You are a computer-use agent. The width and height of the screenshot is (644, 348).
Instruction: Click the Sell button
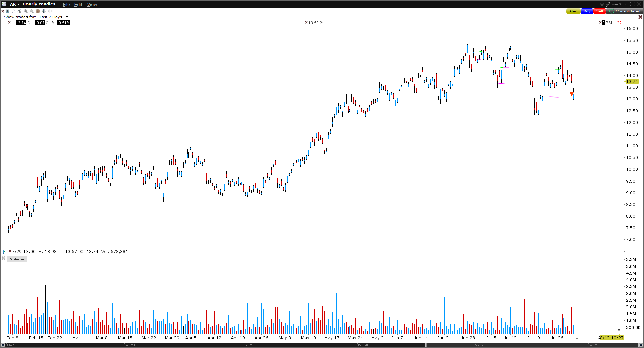click(600, 11)
